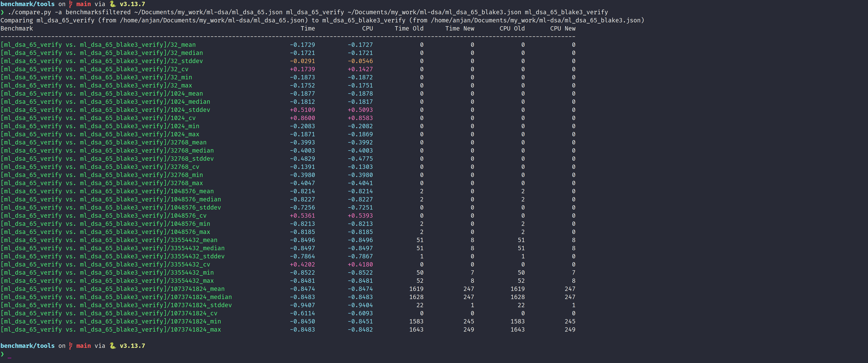Viewport: 868px width, 363px height.
Task: Click the main branch name in the first prompt
Action: point(84,4)
